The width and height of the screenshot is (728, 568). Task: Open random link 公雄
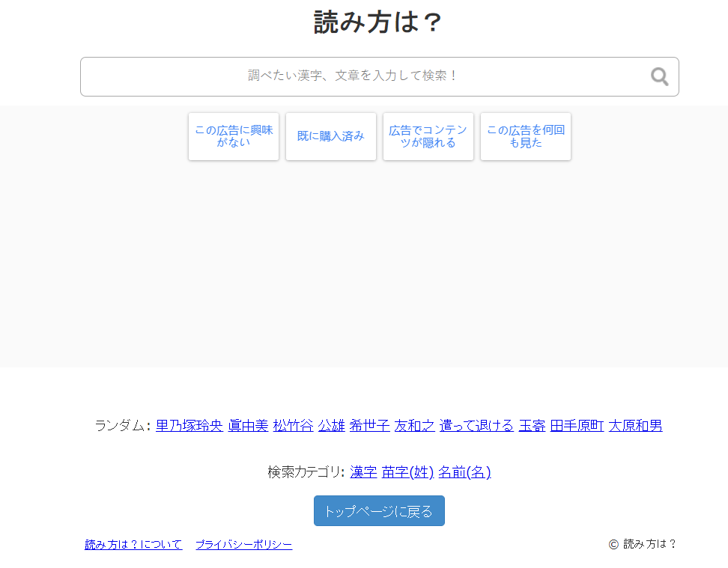(332, 426)
